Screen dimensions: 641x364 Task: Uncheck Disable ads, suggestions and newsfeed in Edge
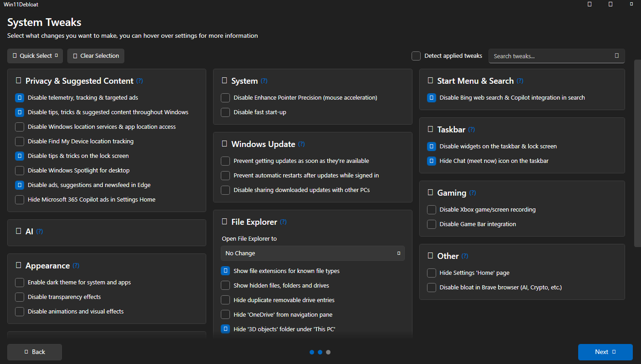click(20, 185)
